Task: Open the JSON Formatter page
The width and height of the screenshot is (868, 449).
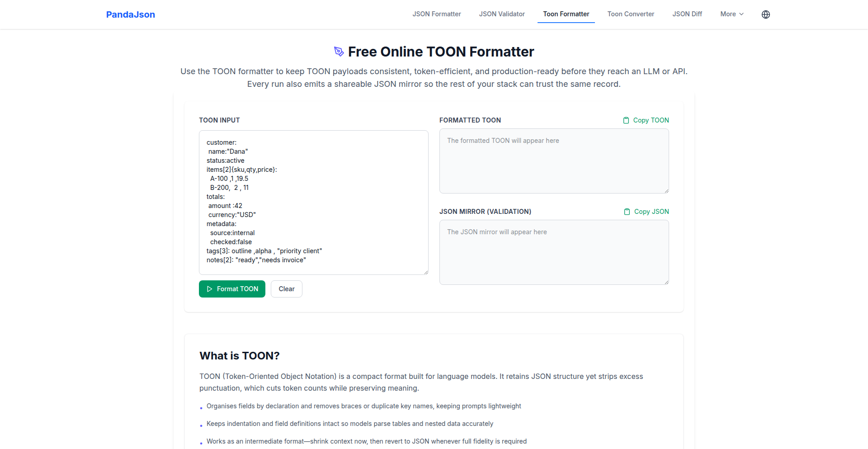Action: pos(436,14)
